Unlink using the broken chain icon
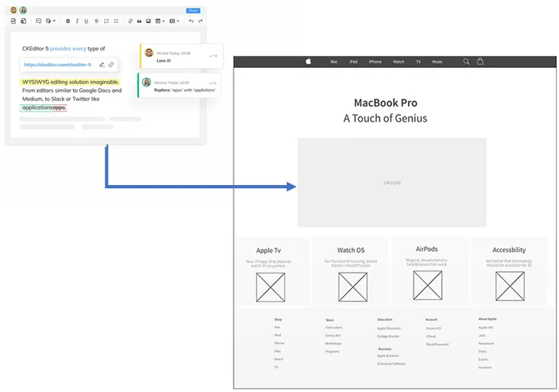The height and width of the screenshot is (392, 559). click(x=111, y=64)
